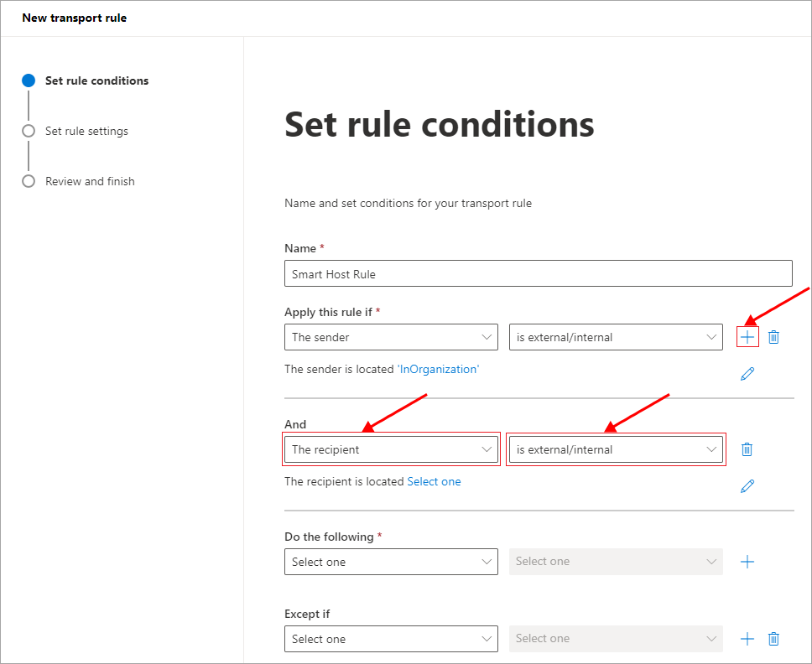This screenshot has width=812, height=664.
Task: Open 'The sender' condition dropdown
Action: pos(391,337)
